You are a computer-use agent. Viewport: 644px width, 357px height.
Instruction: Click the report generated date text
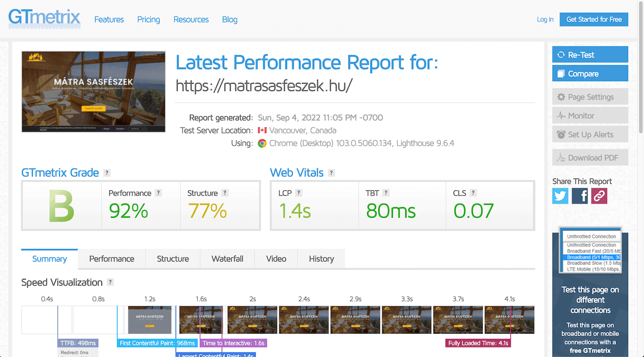coord(320,118)
